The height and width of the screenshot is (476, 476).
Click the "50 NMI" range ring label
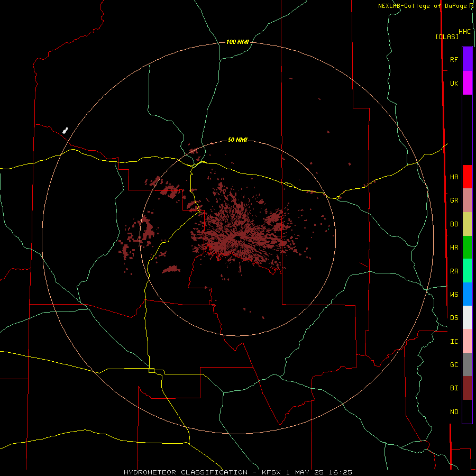tap(237, 140)
